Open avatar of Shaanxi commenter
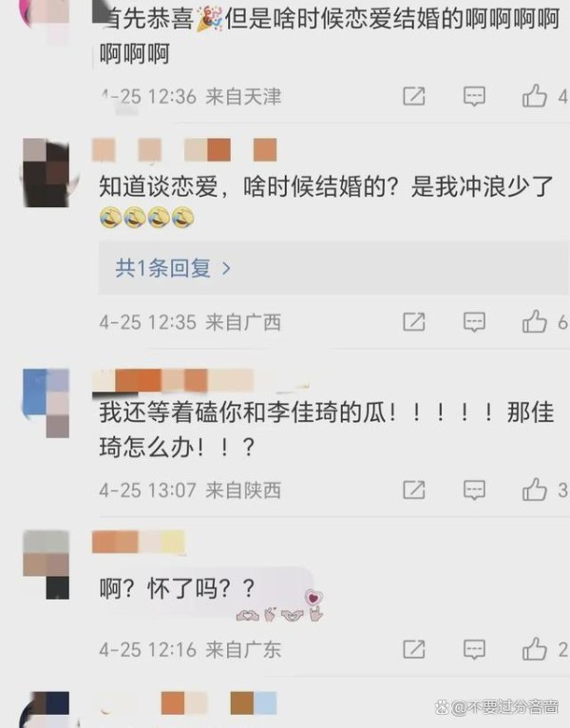This screenshot has height=728, width=570. tap(46, 403)
